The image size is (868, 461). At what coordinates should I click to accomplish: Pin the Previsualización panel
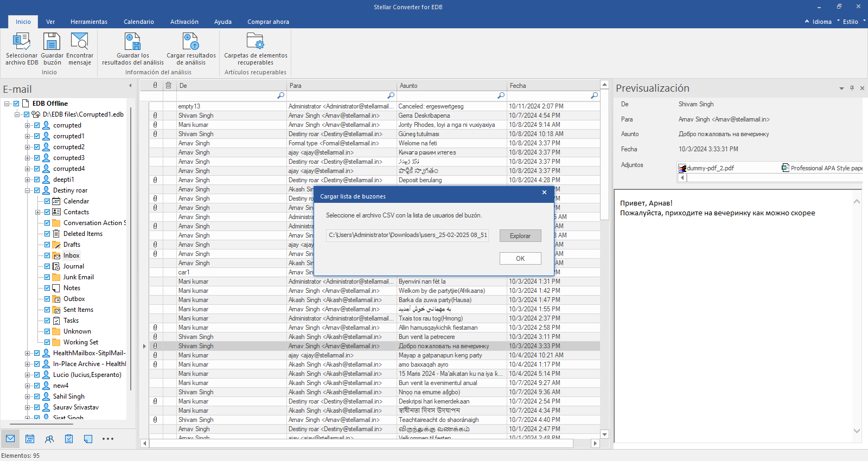852,88
